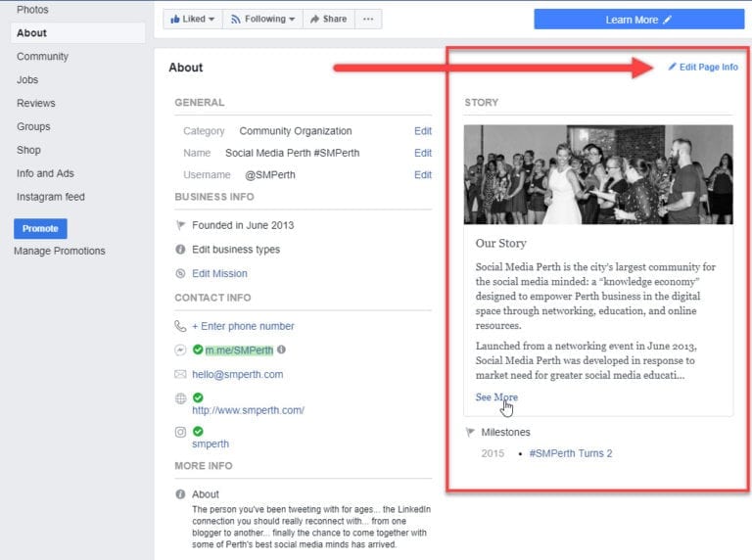Image resolution: width=752 pixels, height=560 pixels.
Task: Click the flag icon next to Founded in June 2013
Action: pos(180,225)
